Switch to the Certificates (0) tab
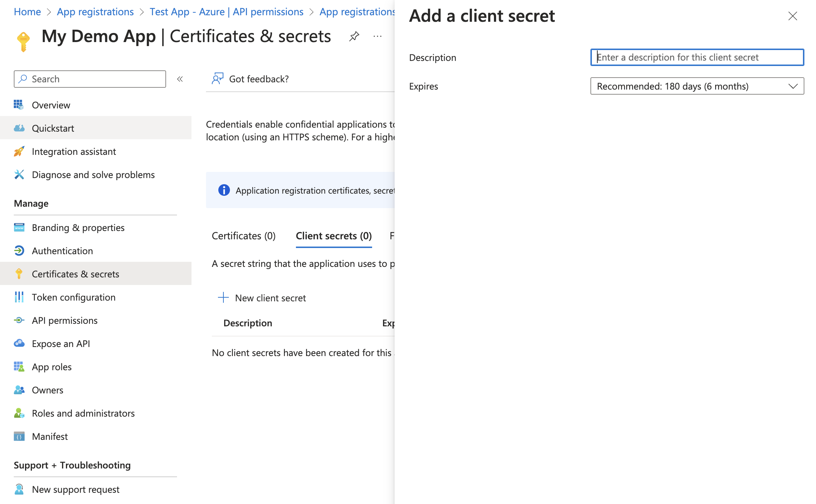 (x=243, y=236)
